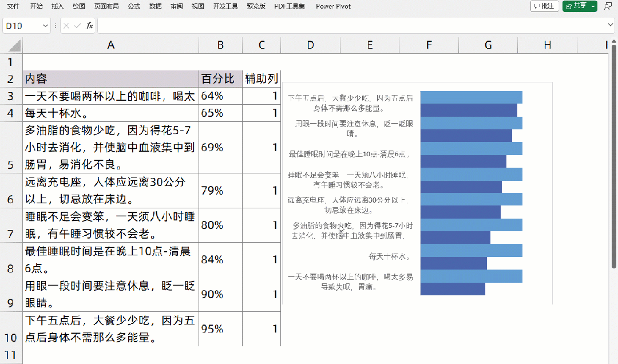Click the Select All corner triangle
The image size is (618, 364).
(x=14, y=45)
